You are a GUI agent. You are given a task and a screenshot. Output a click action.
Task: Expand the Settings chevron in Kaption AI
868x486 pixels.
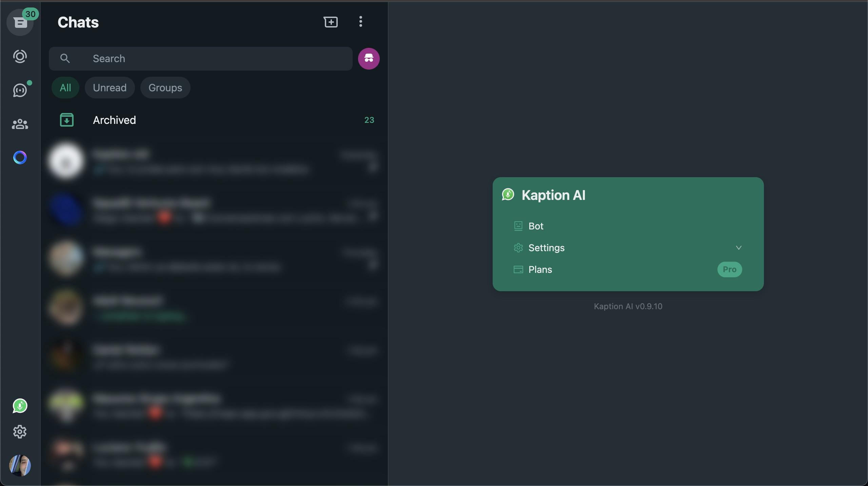(738, 248)
